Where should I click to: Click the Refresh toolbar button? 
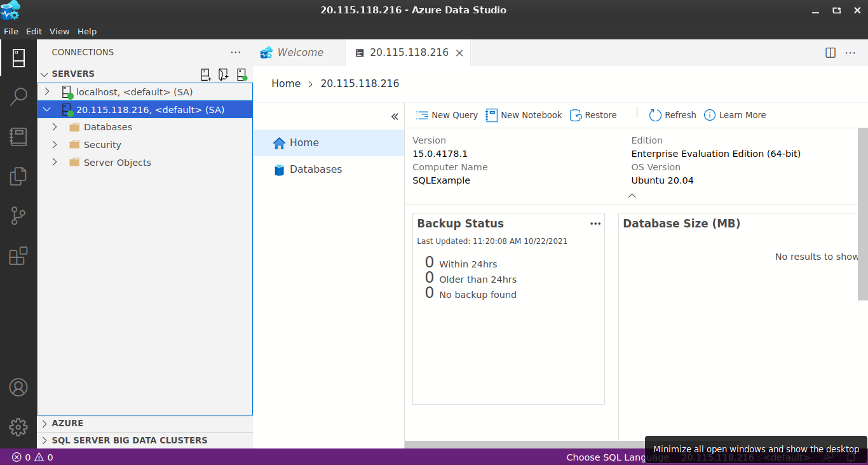673,115
